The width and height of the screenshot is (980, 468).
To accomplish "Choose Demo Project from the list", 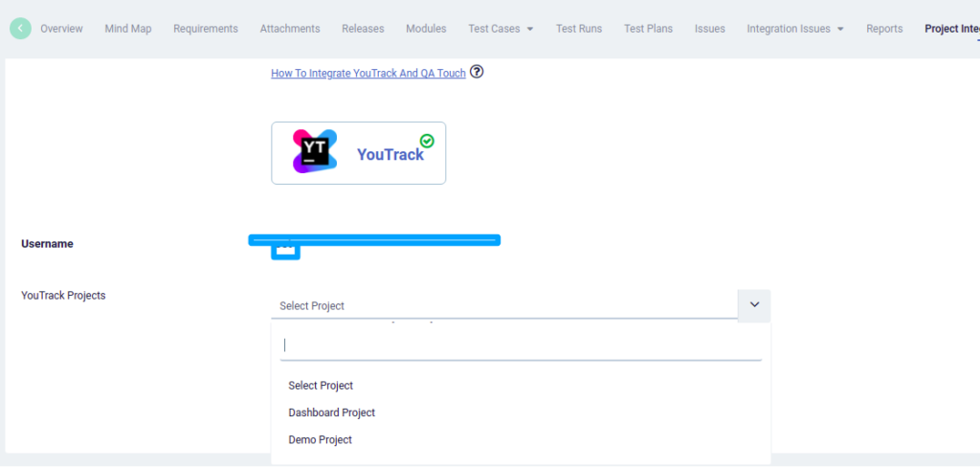I will click(321, 440).
